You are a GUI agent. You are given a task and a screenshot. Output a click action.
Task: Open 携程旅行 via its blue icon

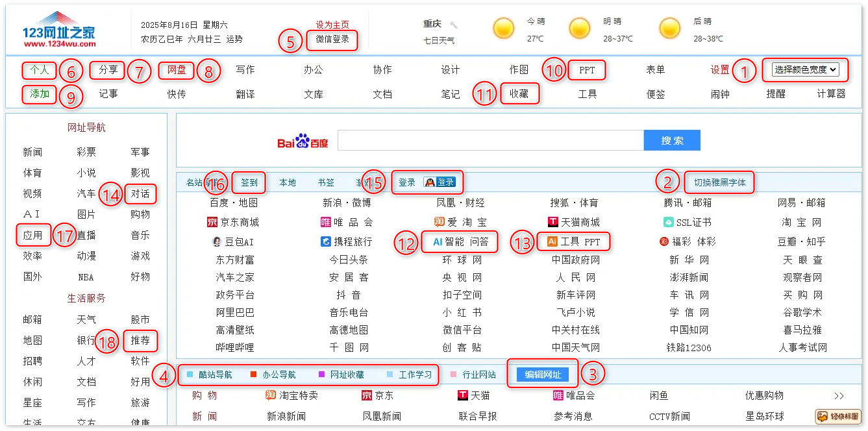click(326, 241)
